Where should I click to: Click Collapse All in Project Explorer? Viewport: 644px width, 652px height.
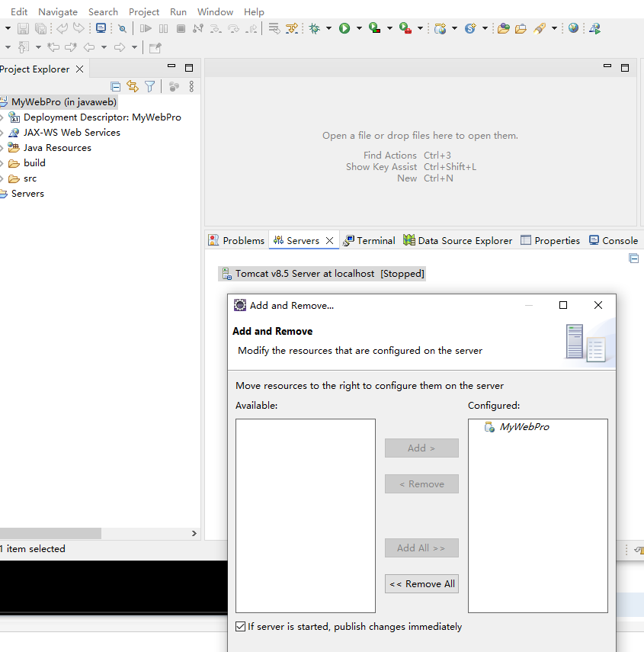click(x=116, y=86)
